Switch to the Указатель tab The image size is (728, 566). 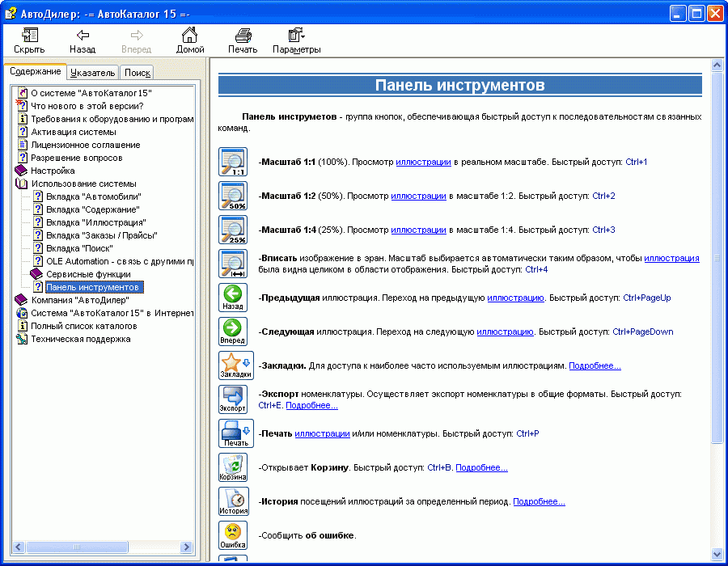pos(92,72)
